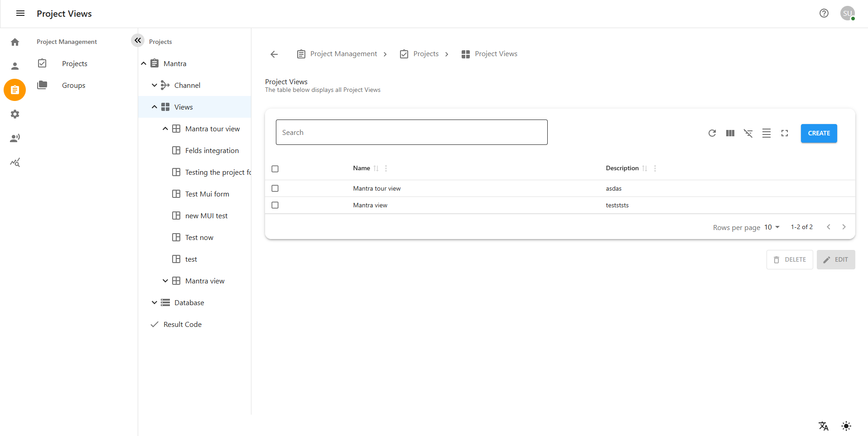Screen dimensions: 868x436
Task: Open the column visibility icon
Action: (730, 133)
